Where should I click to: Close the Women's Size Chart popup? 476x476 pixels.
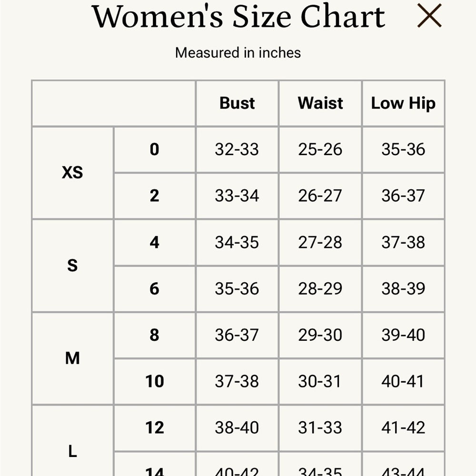coord(429,16)
